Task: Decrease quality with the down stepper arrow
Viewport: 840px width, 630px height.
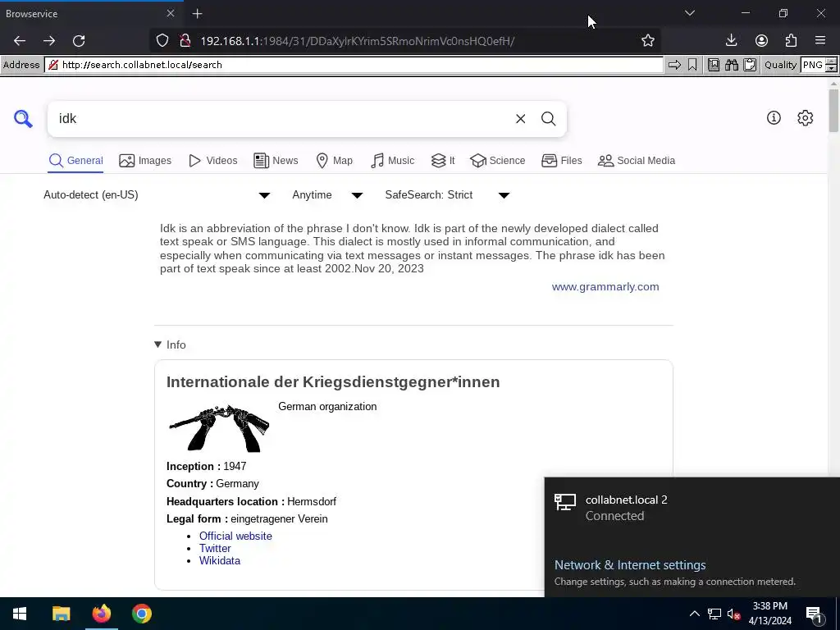Action: point(831,69)
